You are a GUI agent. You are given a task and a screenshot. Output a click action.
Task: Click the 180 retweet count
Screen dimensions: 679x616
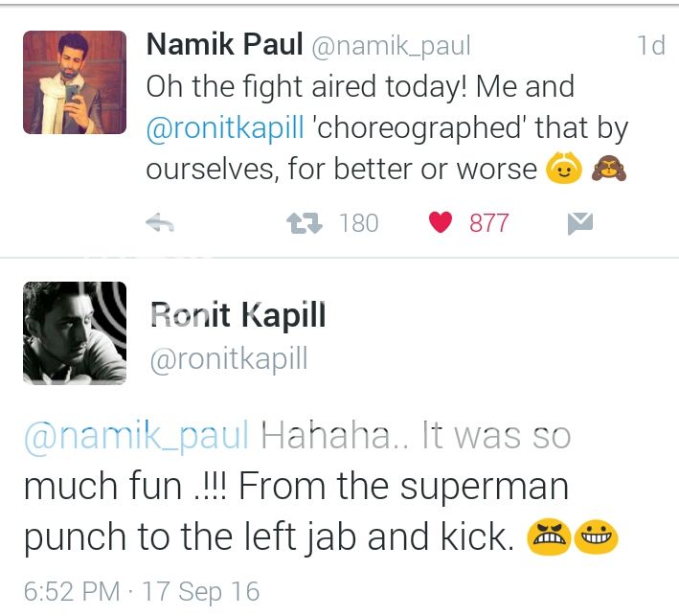[x=359, y=224]
